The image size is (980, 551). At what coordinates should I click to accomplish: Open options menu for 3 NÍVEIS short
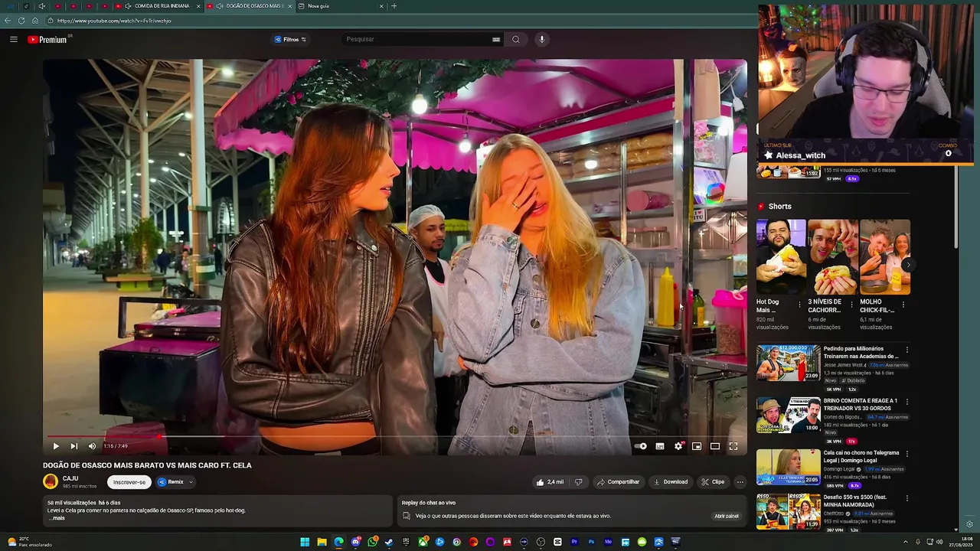click(x=851, y=305)
